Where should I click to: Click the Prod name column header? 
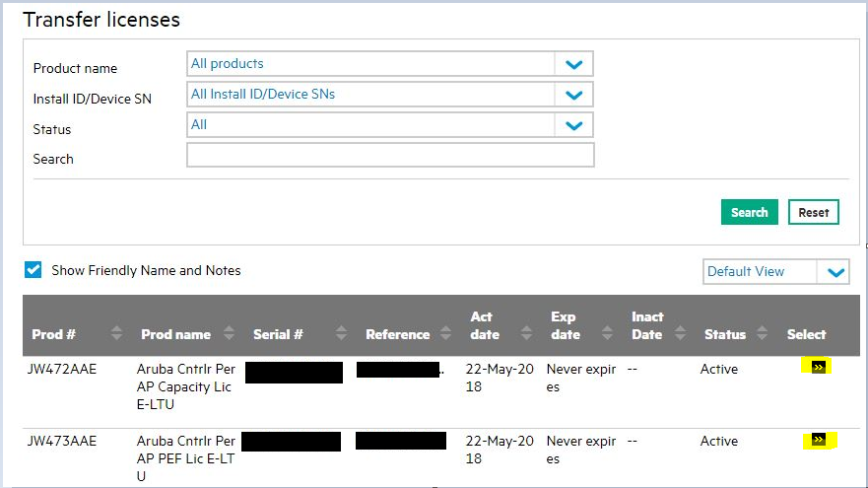coord(176,334)
